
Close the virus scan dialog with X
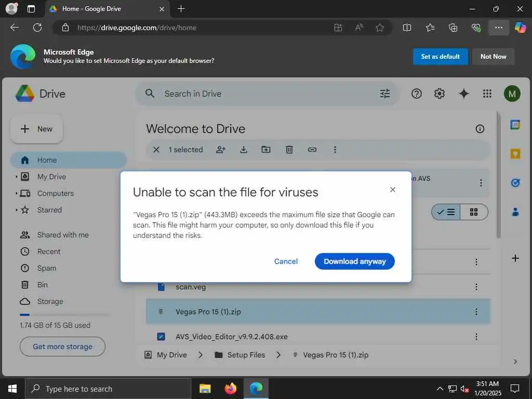point(393,190)
